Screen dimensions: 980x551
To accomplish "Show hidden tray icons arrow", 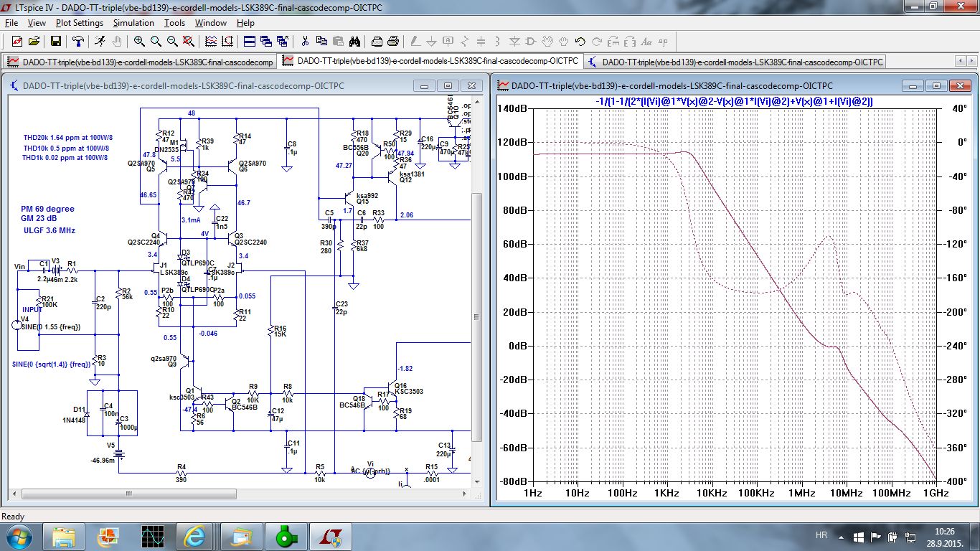I will click(842, 536).
